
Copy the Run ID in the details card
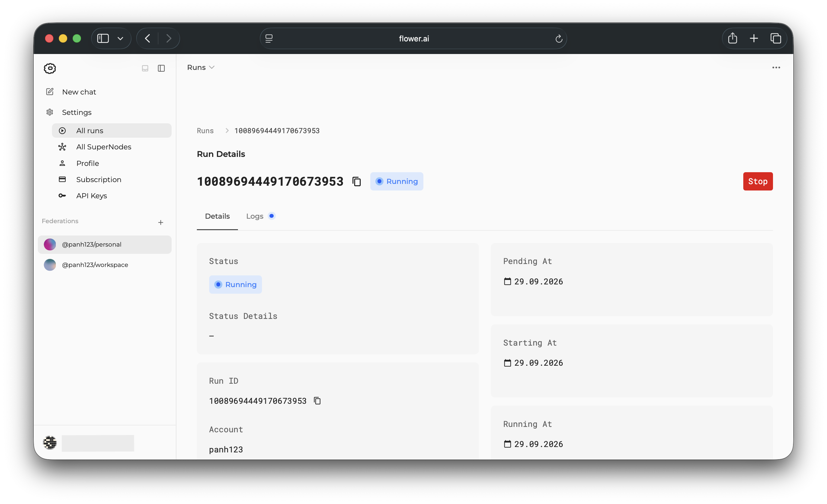(x=317, y=400)
